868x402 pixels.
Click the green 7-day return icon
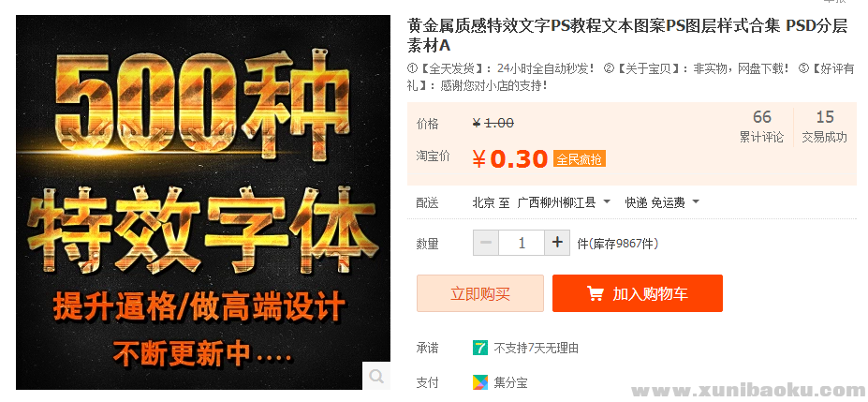480,348
